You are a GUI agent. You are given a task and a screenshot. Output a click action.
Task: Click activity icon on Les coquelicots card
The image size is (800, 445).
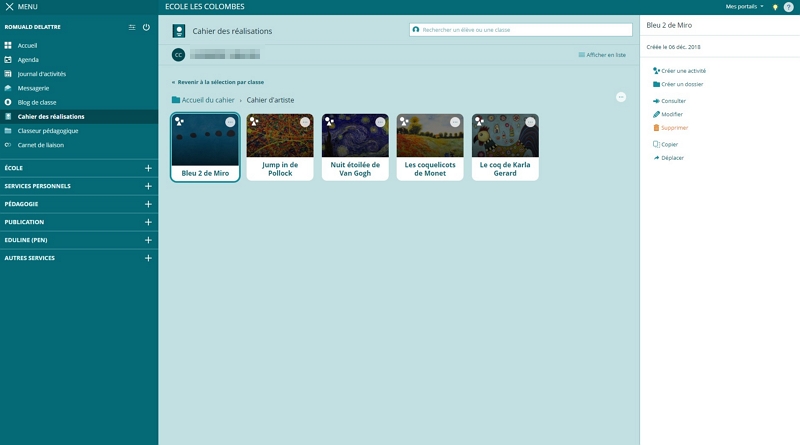(x=404, y=121)
